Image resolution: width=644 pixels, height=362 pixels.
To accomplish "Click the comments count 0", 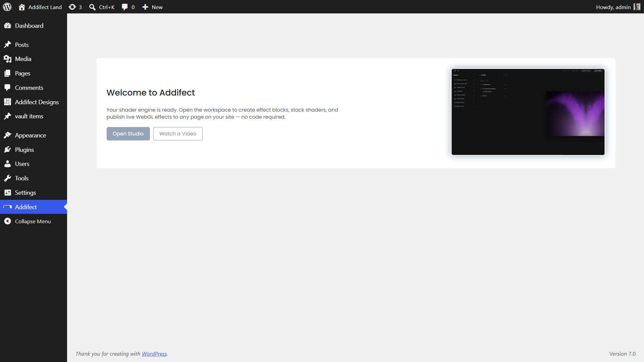I will [x=133, y=7].
